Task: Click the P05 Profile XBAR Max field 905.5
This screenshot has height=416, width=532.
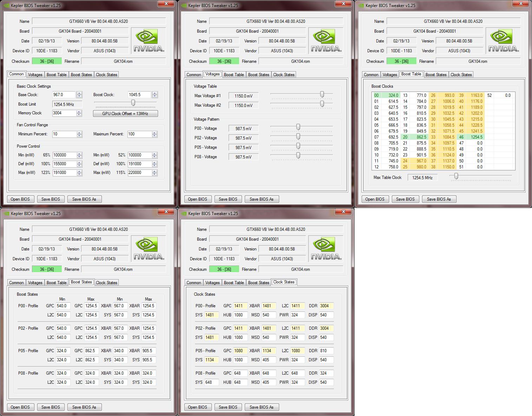Action: pyautogui.click(x=149, y=351)
